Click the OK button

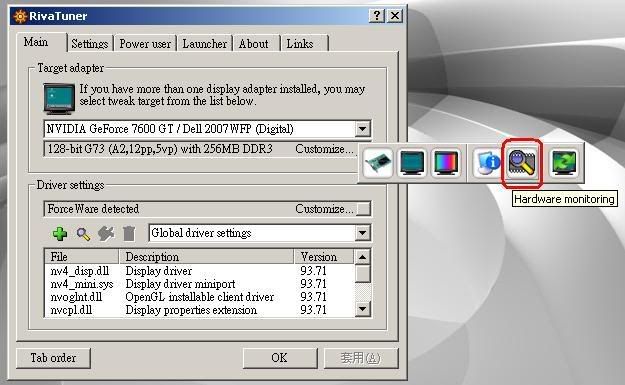click(x=280, y=358)
